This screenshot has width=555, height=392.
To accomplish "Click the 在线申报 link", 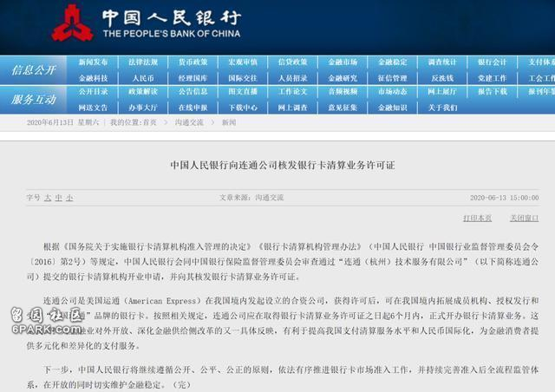I will [x=193, y=108].
